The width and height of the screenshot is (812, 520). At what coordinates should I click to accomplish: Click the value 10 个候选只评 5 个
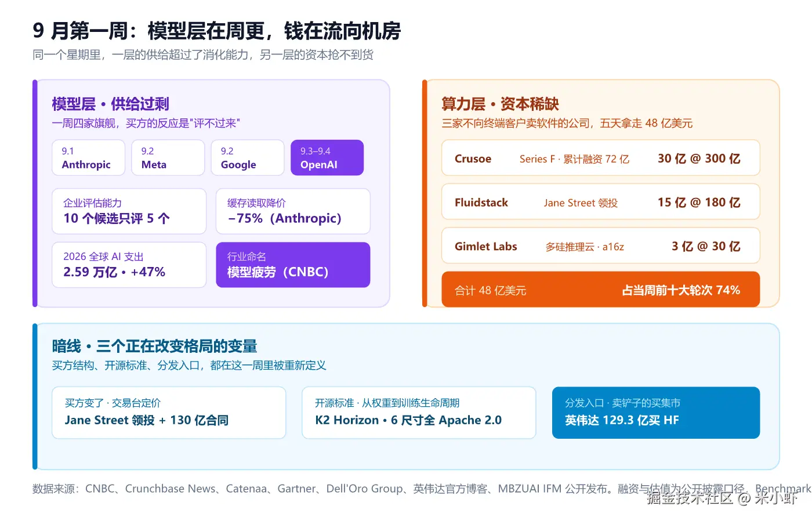(117, 218)
